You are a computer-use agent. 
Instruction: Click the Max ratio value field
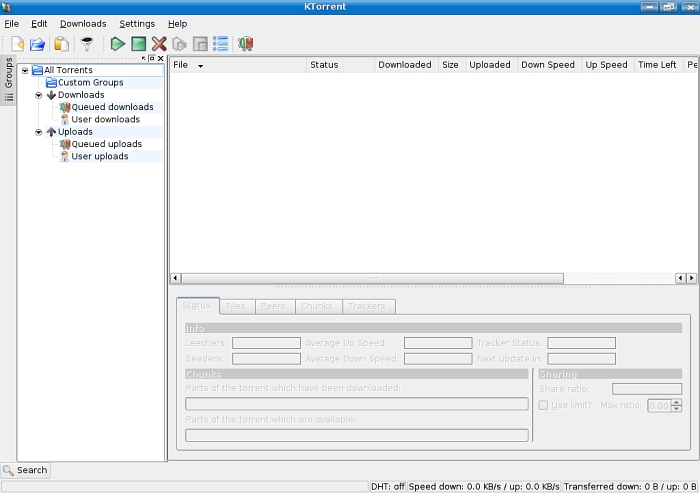coord(659,405)
